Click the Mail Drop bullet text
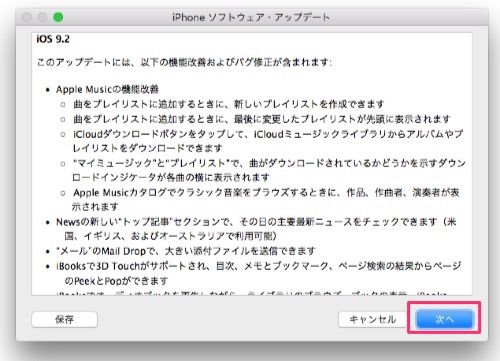 [185, 251]
